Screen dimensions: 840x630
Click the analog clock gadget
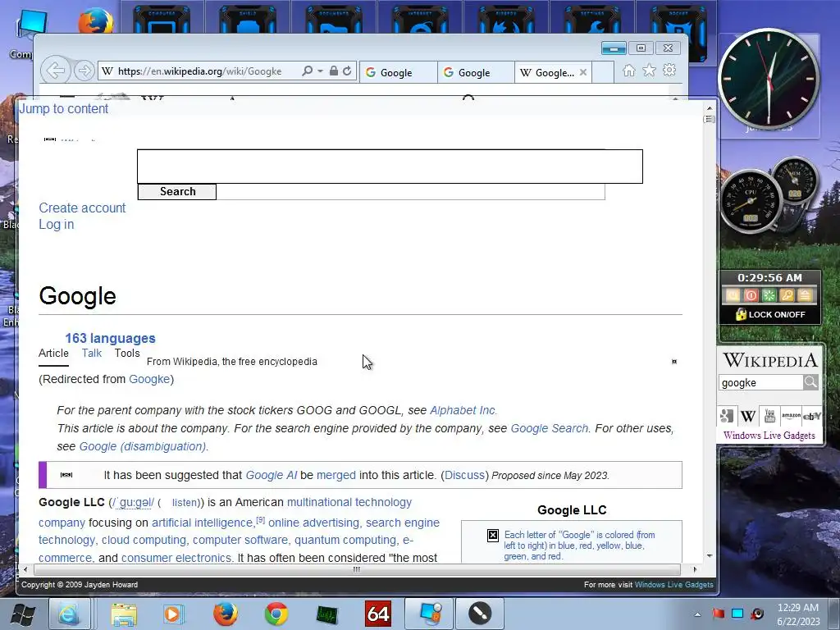click(769, 79)
